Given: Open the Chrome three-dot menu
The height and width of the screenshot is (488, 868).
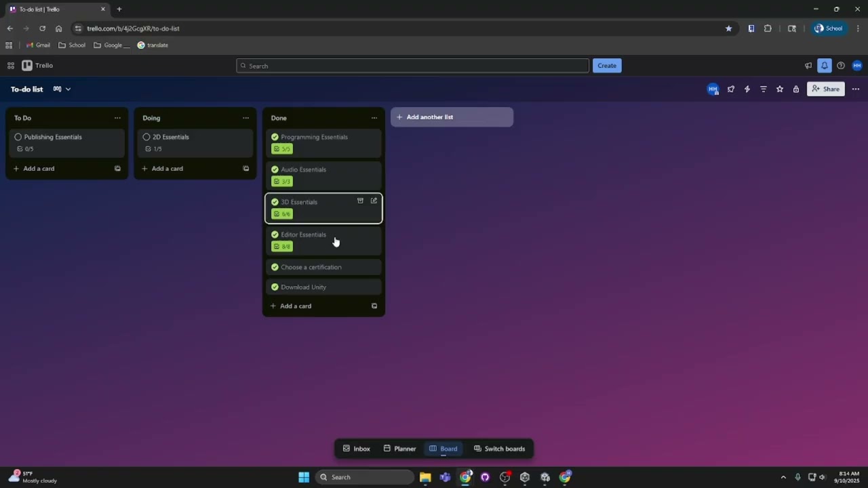Looking at the screenshot, I should tap(859, 28).
